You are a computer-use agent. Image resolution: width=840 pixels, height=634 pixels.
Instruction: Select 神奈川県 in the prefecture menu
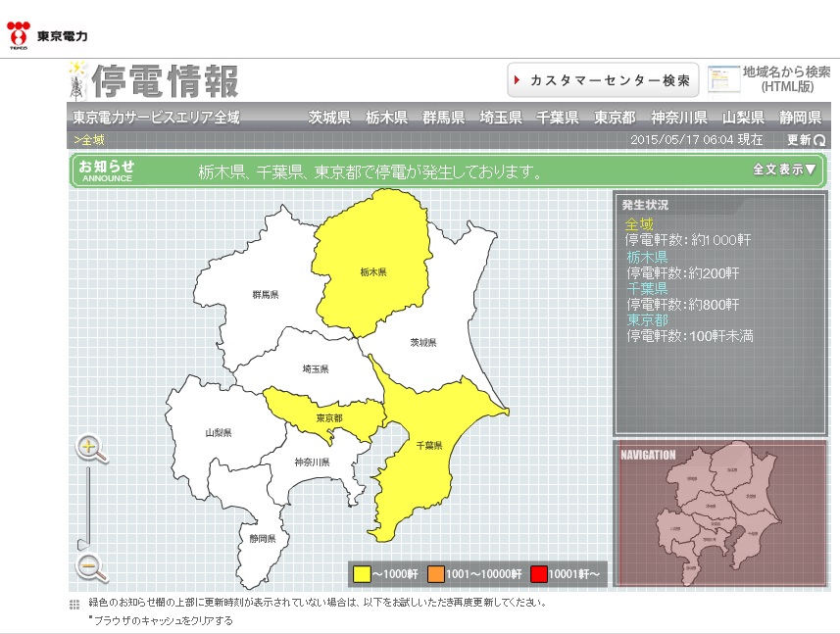pos(679,117)
